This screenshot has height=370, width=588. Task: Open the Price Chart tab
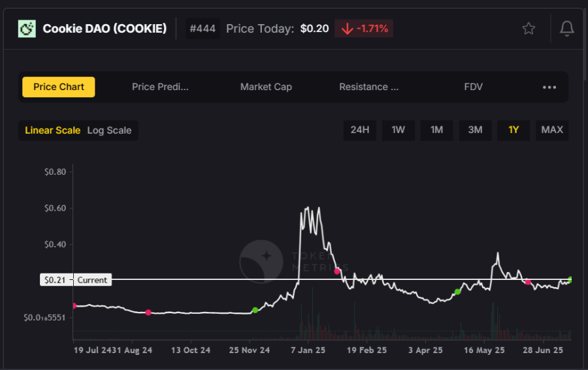click(x=59, y=87)
